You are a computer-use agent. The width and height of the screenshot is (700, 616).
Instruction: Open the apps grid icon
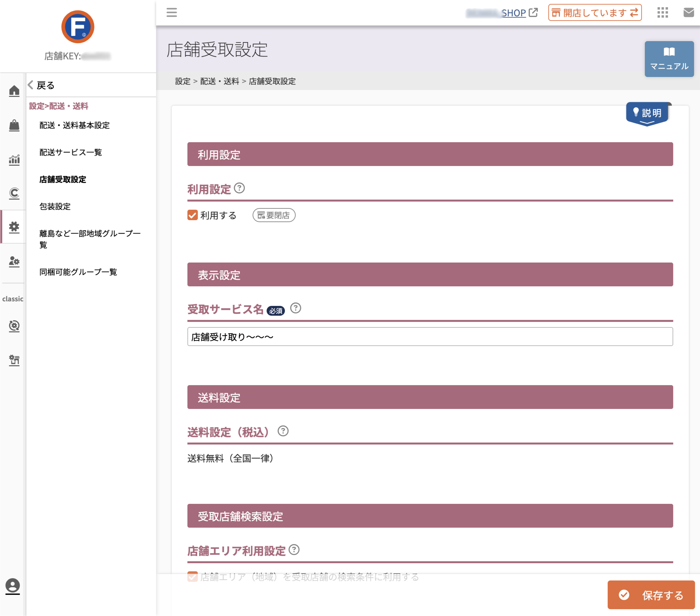pyautogui.click(x=663, y=13)
